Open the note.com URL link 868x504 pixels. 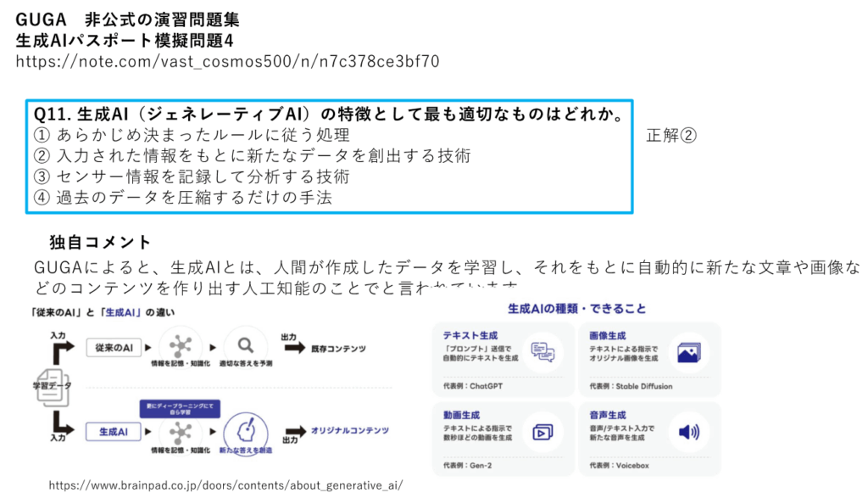point(227,61)
